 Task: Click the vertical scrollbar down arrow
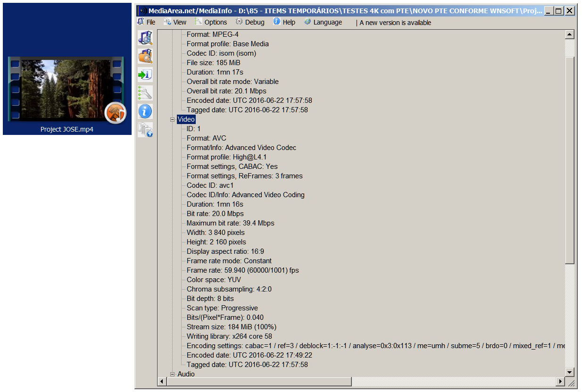569,372
